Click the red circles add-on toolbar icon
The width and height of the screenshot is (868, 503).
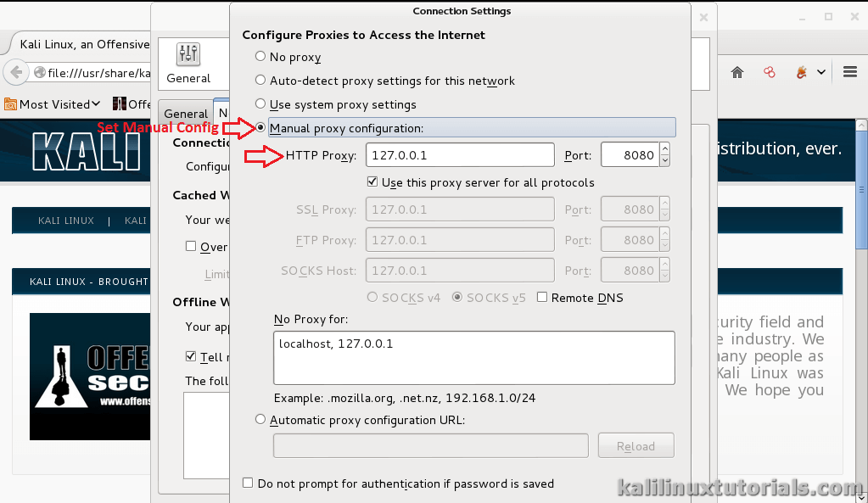769,72
